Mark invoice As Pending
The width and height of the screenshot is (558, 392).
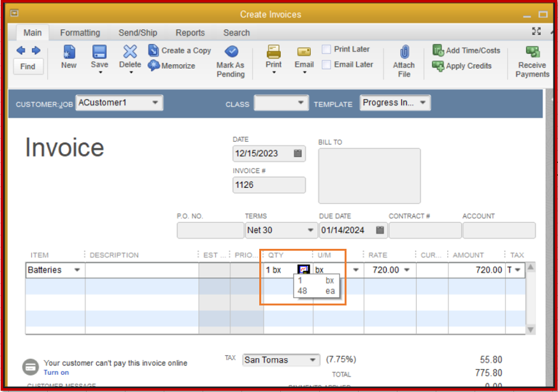pyautogui.click(x=231, y=61)
